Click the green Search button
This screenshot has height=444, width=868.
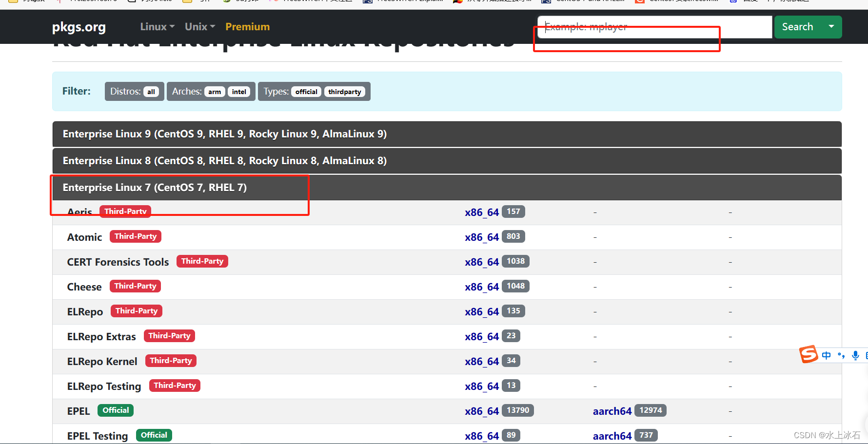pyautogui.click(x=797, y=27)
